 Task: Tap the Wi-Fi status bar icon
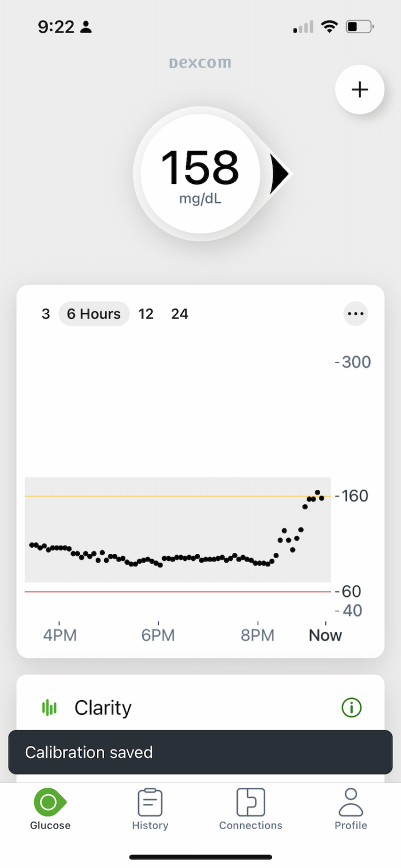(x=329, y=26)
